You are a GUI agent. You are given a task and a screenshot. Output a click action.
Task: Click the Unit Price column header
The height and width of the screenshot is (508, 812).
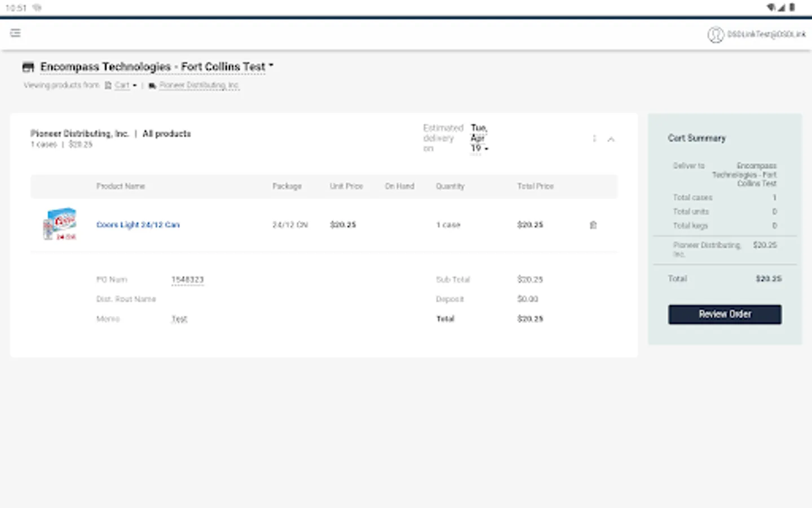coord(346,186)
